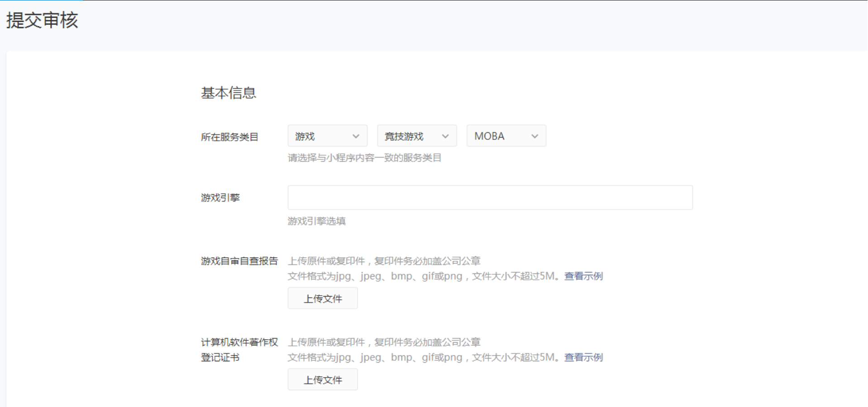The height and width of the screenshot is (407, 868).
Task: Open 查看示例 link for 游戏自审自查报告
Action: (583, 276)
